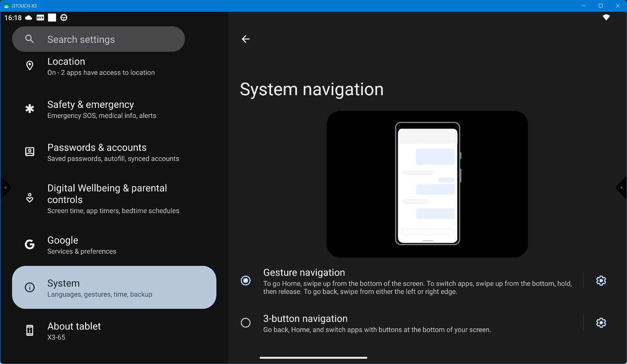Click the Wi-Fi status icon
This screenshot has width=627, height=364.
click(606, 18)
